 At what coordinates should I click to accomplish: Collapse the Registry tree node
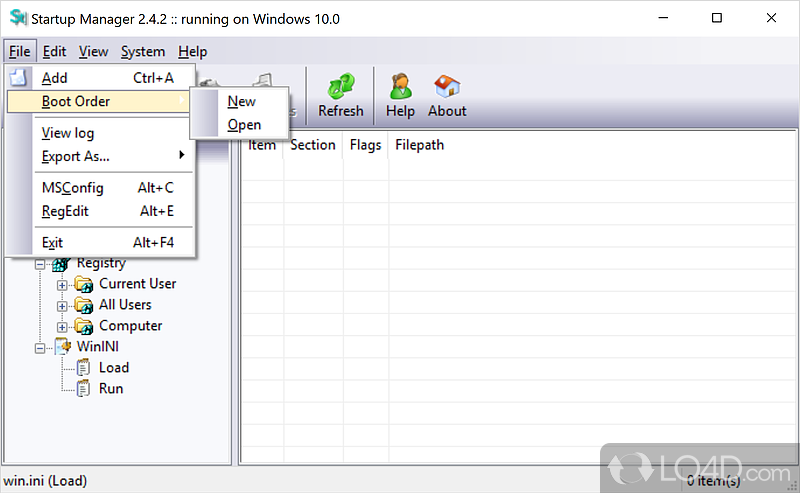(x=40, y=264)
